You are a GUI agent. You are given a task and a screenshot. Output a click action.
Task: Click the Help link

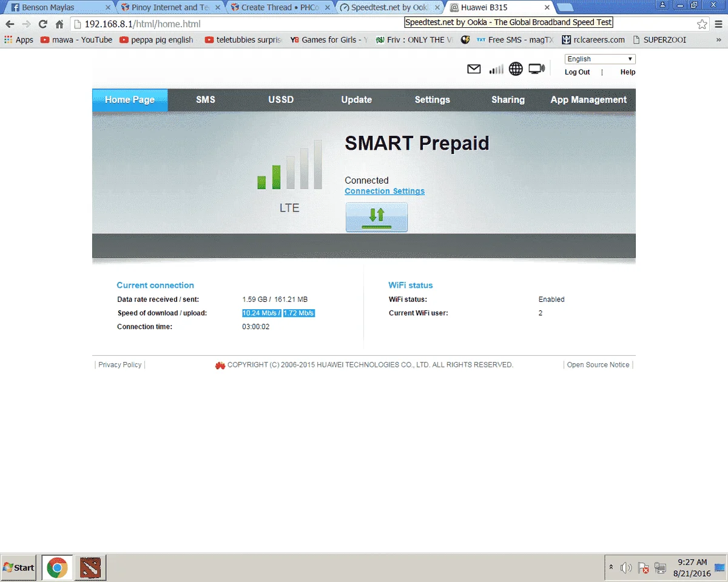point(628,72)
